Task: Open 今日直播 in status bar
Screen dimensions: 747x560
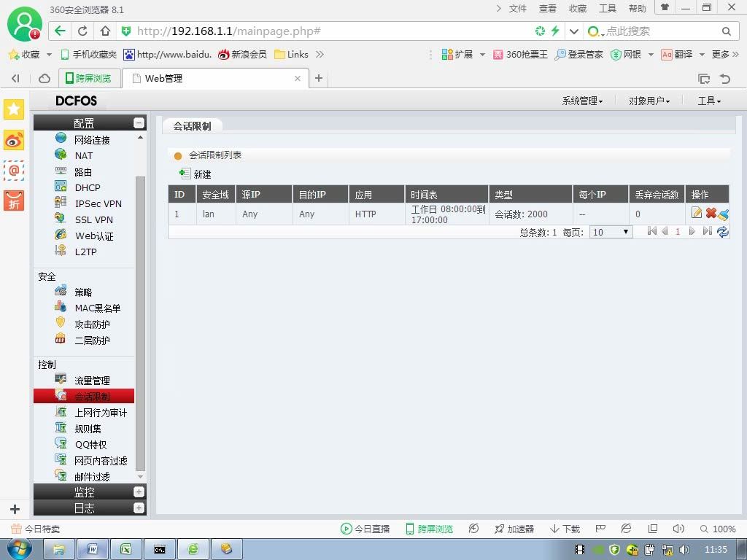Action: pos(365,529)
